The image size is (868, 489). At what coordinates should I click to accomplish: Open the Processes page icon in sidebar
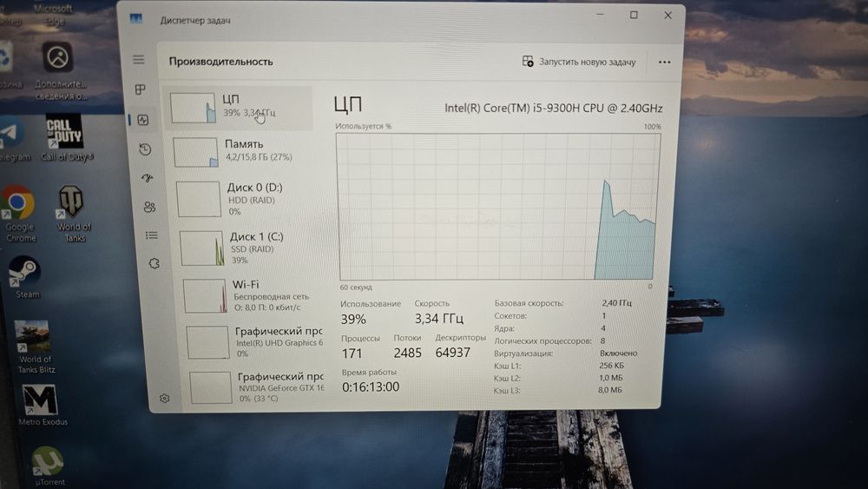[140, 89]
